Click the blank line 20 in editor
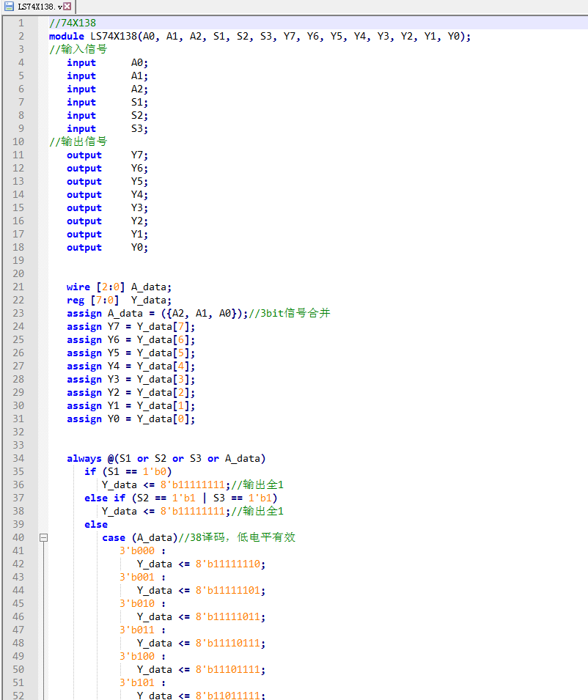Viewport: 588px width, 700px height. click(220, 273)
